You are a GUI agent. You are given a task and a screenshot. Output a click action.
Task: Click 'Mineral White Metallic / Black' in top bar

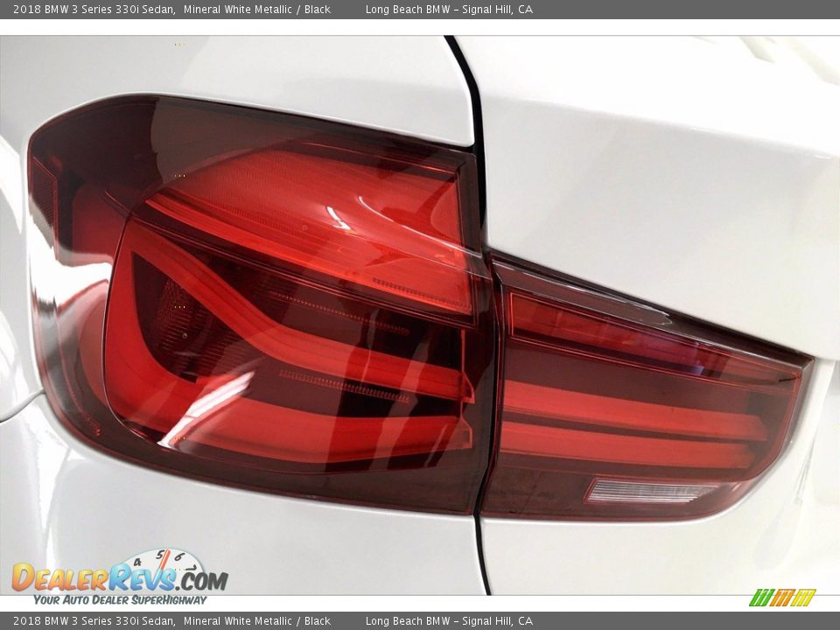coord(256,10)
